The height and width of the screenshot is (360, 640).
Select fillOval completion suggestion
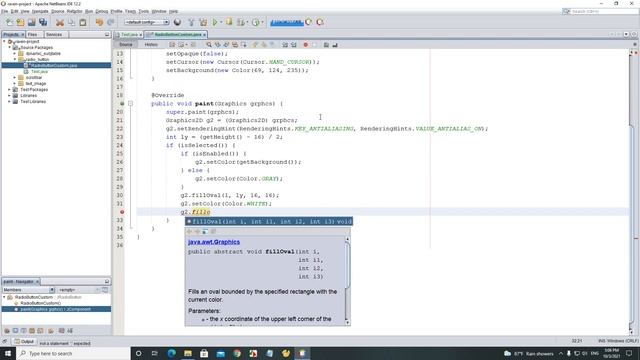269,221
